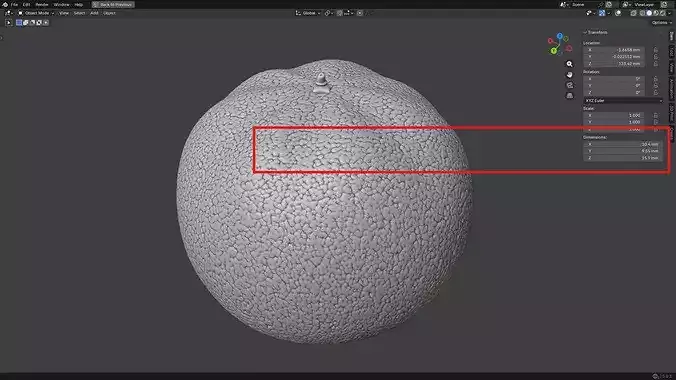Image resolution: width=676 pixels, height=380 pixels.
Task: Click the Location Z field
Action: [614, 64]
